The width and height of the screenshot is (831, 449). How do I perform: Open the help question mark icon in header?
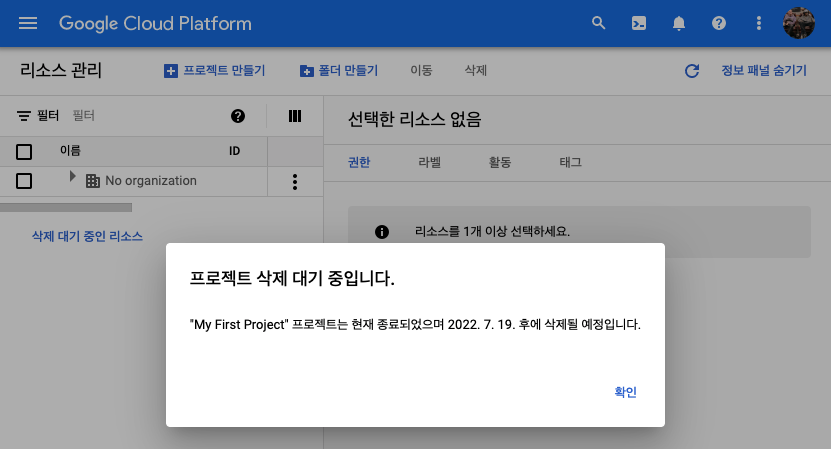[x=719, y=23]
